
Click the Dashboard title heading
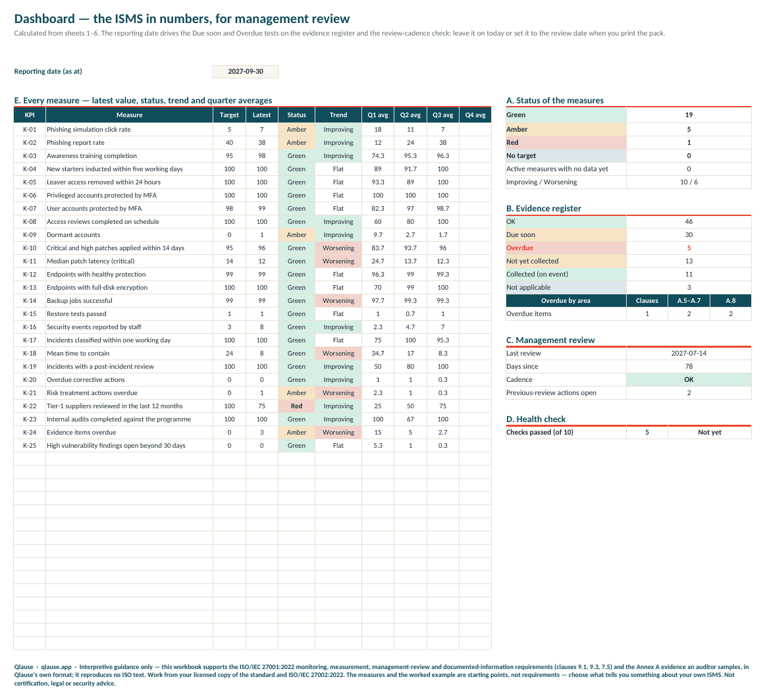click(182, 19)
